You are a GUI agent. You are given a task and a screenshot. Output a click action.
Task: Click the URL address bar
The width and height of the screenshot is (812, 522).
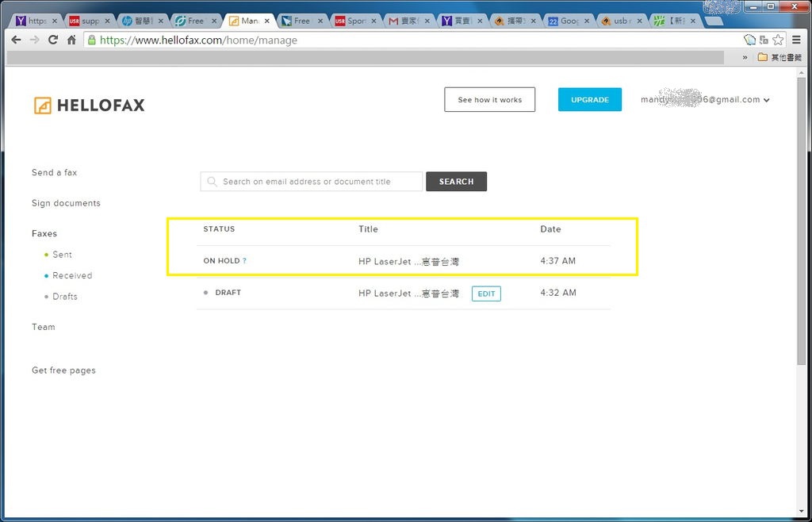(414, 40)
